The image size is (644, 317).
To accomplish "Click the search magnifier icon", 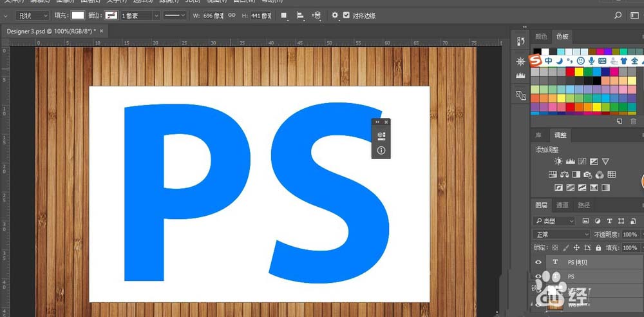I will [x=618, y=15].
